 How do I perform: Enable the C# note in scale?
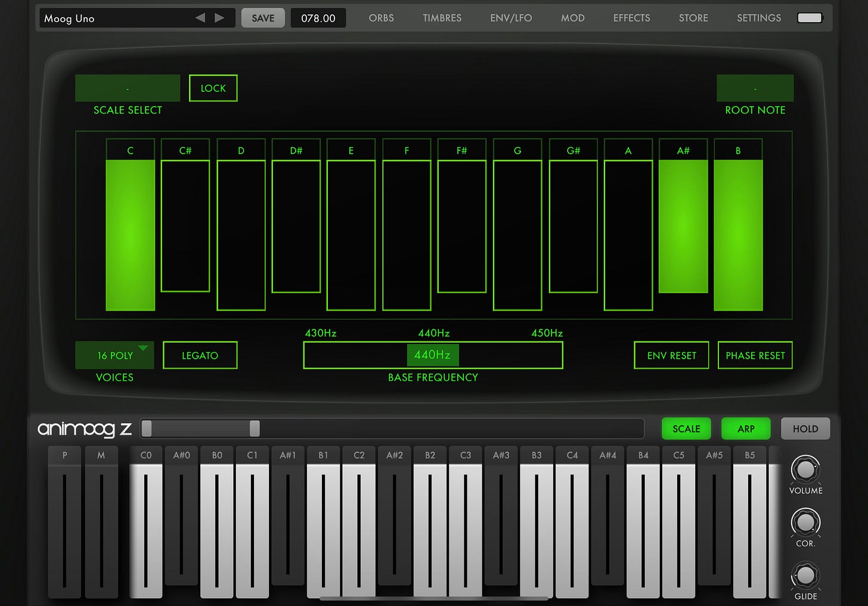point(185,215)
